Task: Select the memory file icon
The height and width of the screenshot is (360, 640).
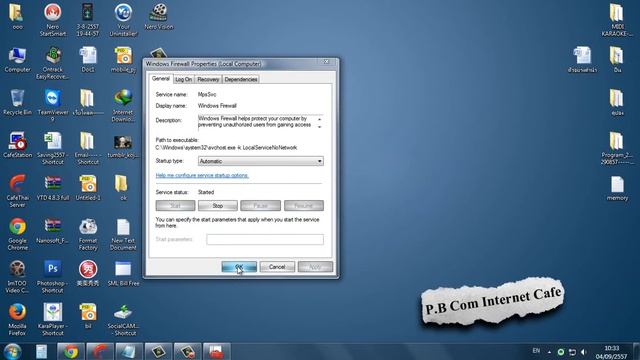Action: coord(617,187)
